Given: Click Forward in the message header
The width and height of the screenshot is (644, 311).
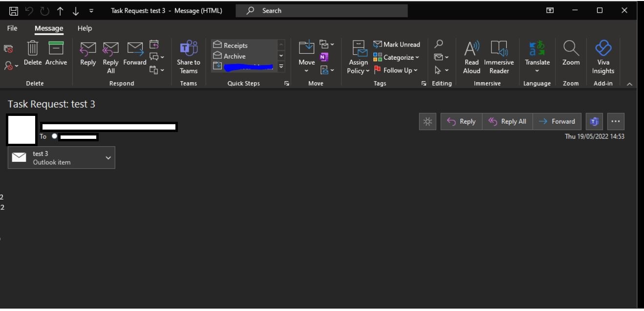Looking at the screenshot, I should pos(557,122).
